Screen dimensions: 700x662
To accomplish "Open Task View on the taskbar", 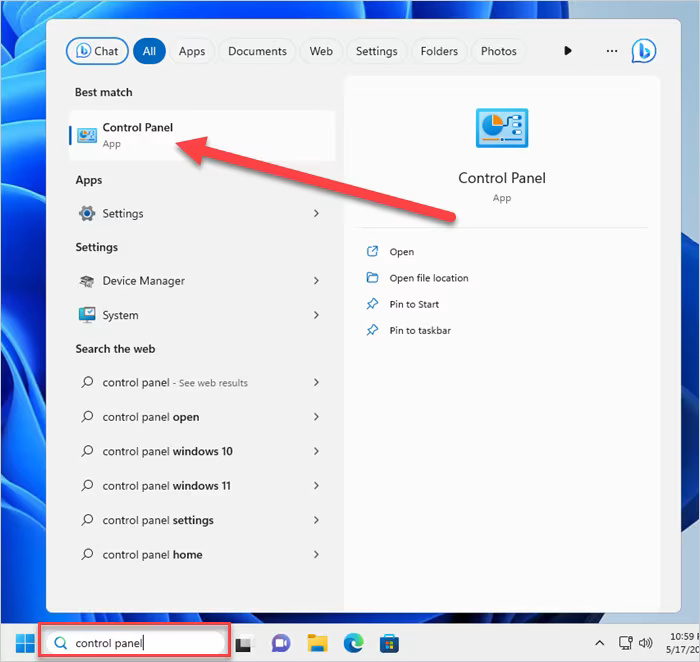I will (x=243, y=644).
